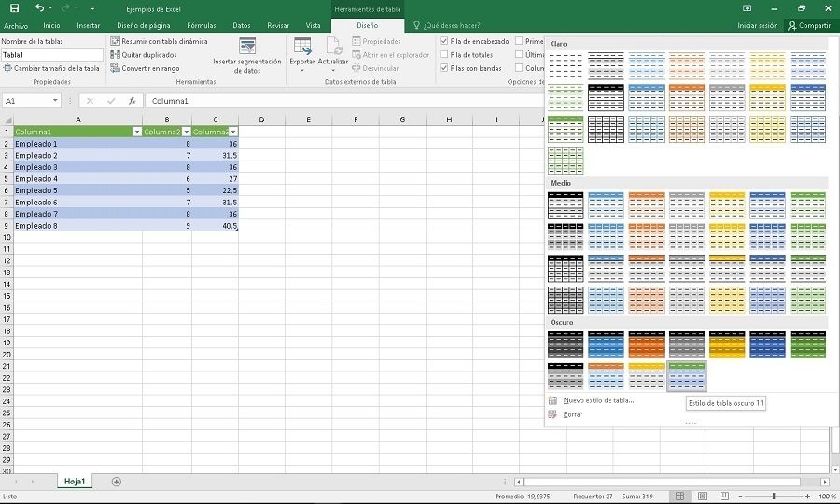This screenshot has height=504, width=840.
Task: Switch to Inicio tab
Action: [51, 26]
